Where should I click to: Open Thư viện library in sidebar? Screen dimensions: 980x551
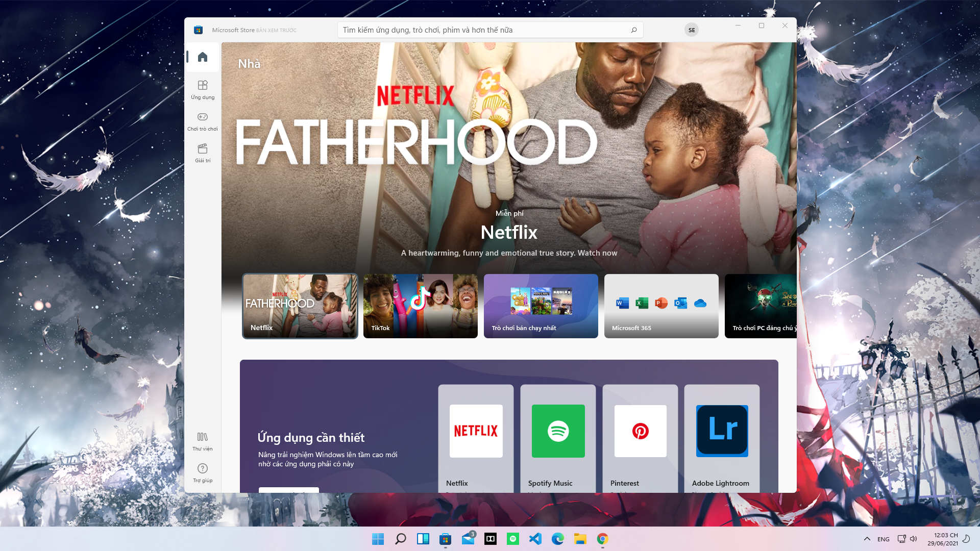tap(203, 441)
